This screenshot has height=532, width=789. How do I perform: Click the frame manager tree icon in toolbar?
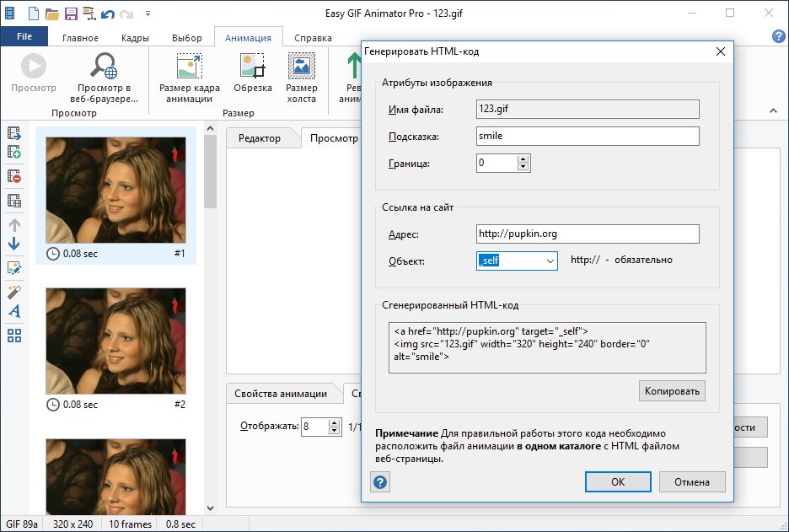89,13
